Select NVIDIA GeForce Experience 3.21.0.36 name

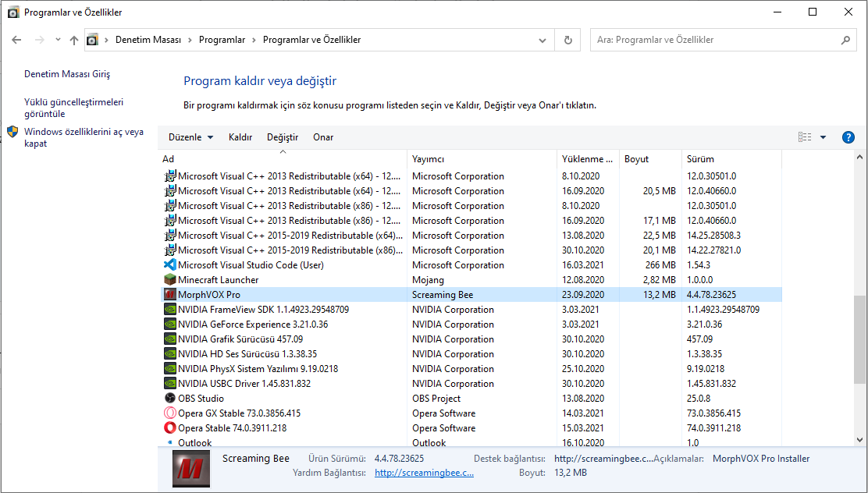253,325
